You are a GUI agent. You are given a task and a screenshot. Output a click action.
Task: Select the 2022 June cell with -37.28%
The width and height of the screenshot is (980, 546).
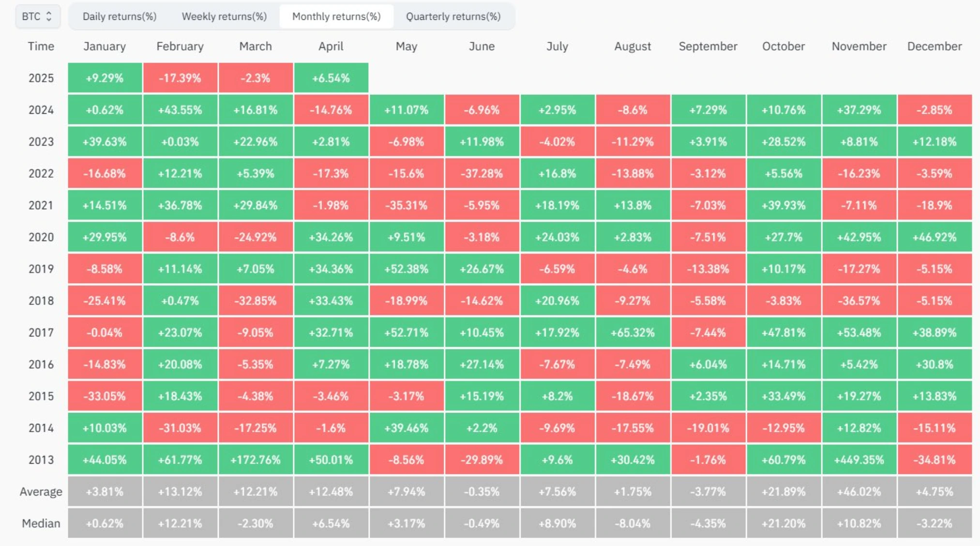pos(482,173)
